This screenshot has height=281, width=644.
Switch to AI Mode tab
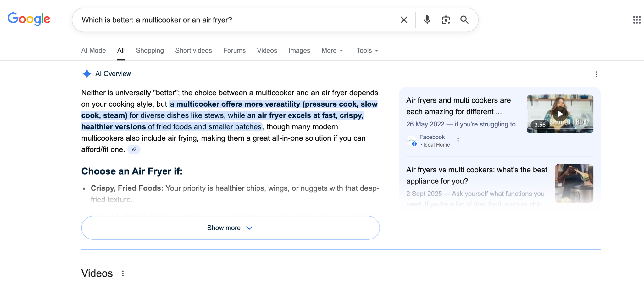[93, 50]
